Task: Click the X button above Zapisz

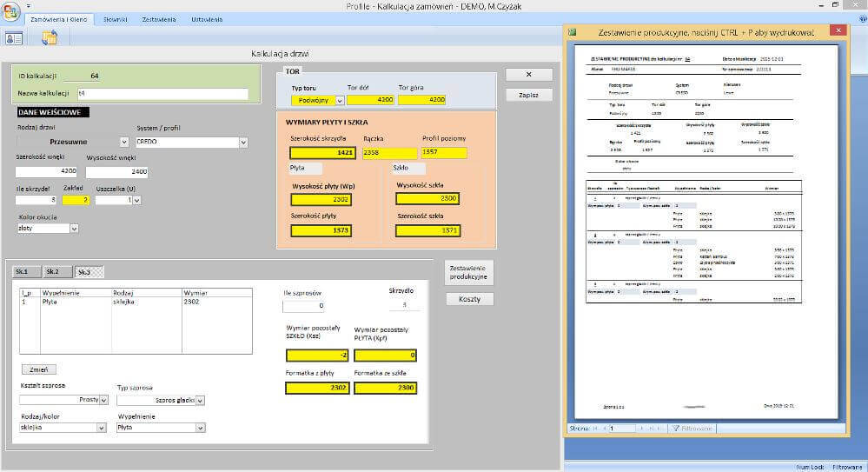Action: coord(528,74)
